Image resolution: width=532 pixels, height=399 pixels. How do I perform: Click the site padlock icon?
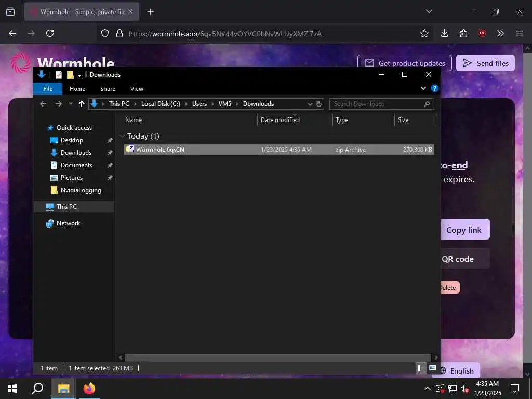(x=119, y=33)
